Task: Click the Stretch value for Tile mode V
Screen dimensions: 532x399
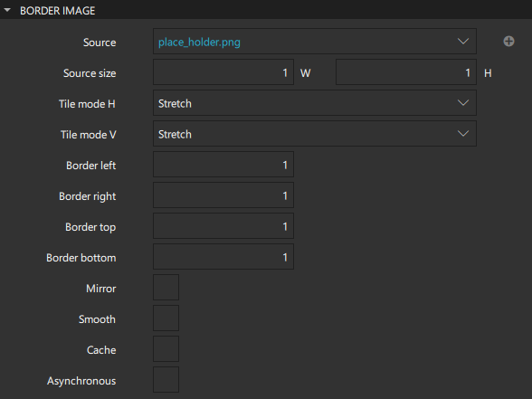Action: (175, 134)
